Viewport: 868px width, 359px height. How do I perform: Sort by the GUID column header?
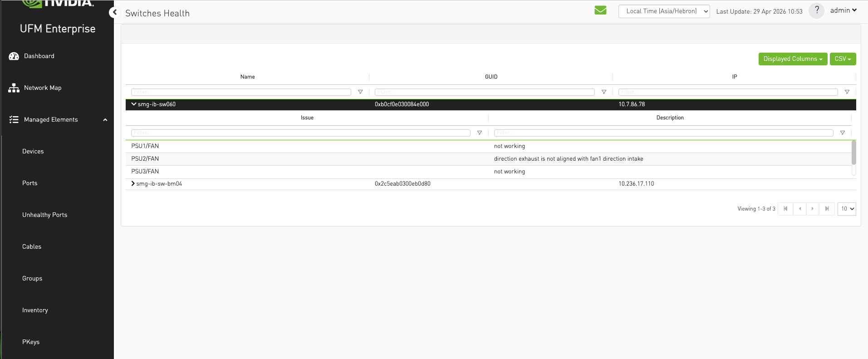pyautogui.click(x=491, y=77)
